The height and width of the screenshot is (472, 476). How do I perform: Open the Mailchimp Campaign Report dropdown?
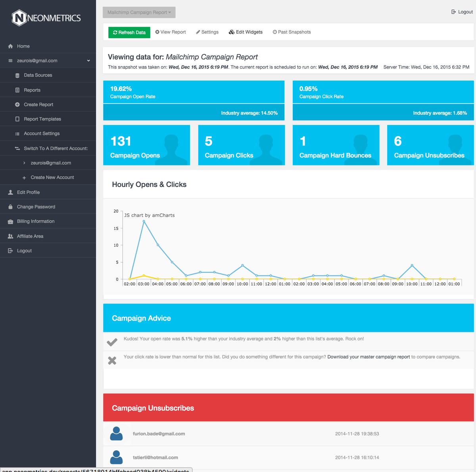coord(139,12)
